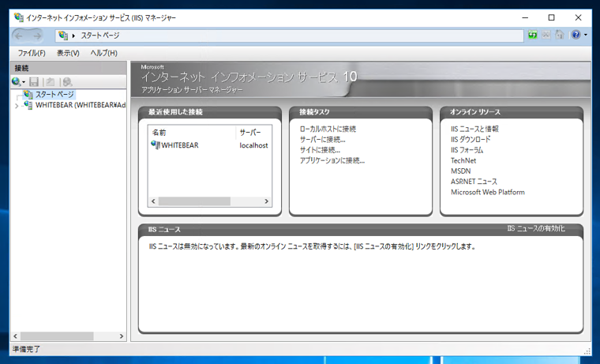Click the globe Create Connection icon
This screenshot has height=364, width=600.
pyautogui.click(x=16, y=81)
